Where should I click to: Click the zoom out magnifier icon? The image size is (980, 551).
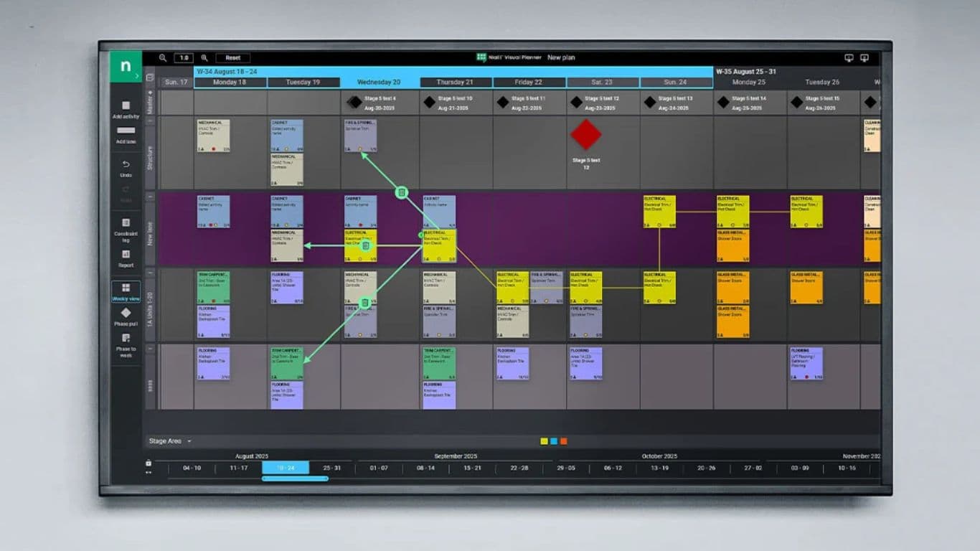(x=163, y=58)
